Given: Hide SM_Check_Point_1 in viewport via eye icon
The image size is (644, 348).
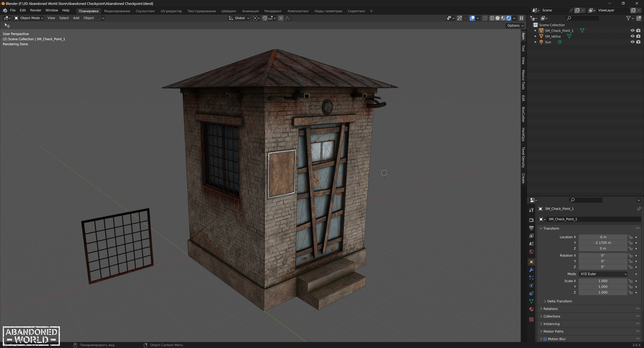Looking at the screenshot, I should 632,30.
